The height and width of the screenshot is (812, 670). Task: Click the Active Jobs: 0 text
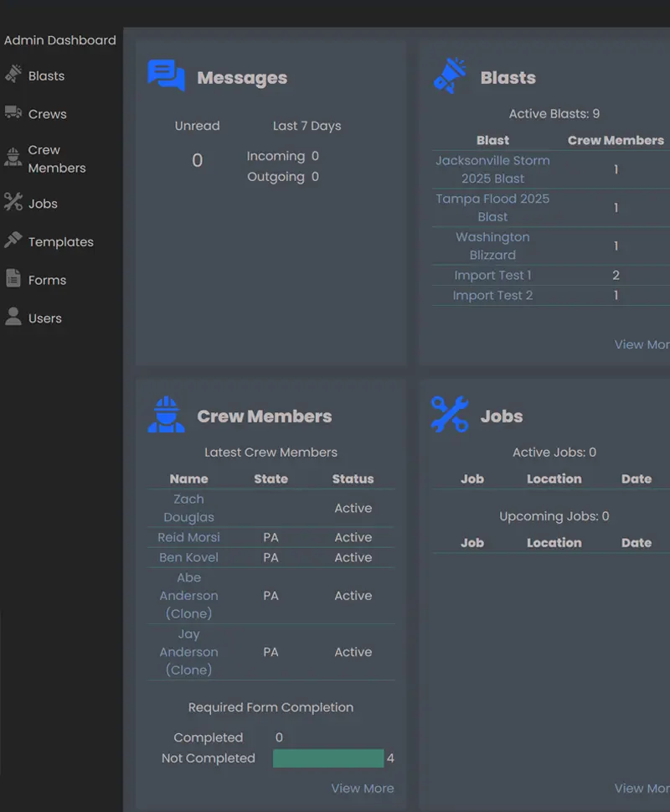554,453
